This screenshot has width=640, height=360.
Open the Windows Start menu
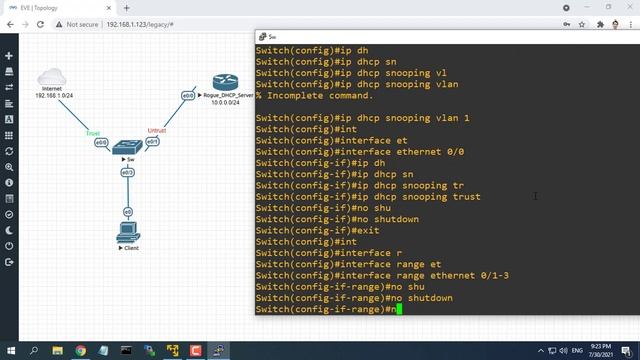11,351
